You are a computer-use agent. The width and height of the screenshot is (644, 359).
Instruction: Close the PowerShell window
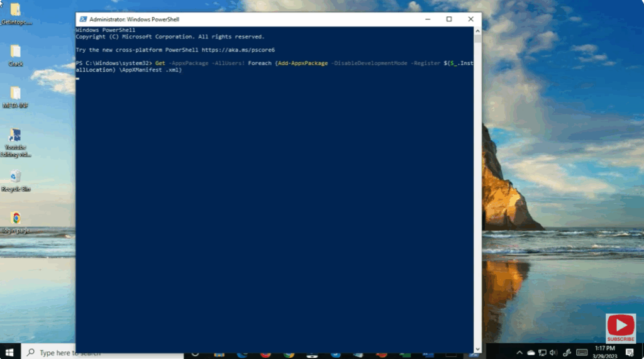470,19
